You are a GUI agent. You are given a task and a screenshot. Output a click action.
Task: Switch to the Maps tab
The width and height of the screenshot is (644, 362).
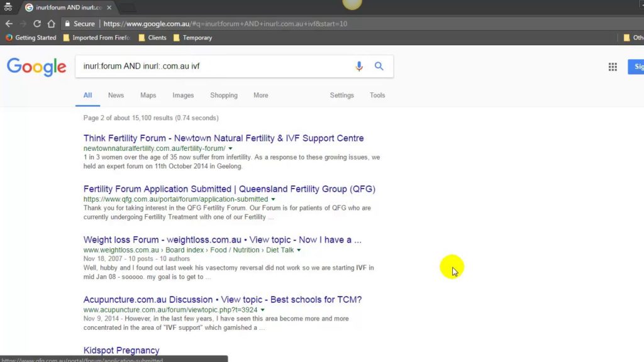click(x=148, y=96)
